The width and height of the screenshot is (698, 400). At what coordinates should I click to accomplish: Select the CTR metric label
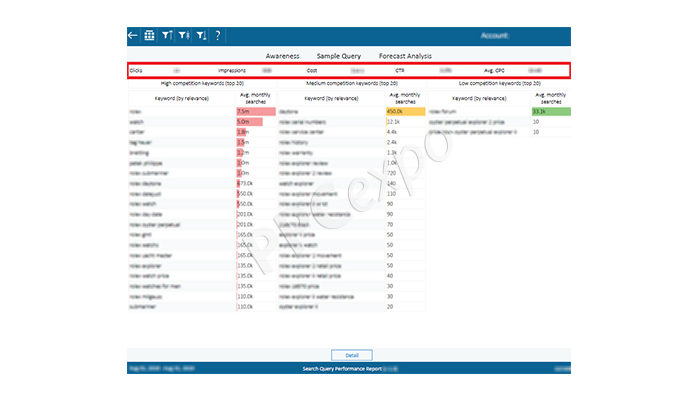tap(400, 70)
